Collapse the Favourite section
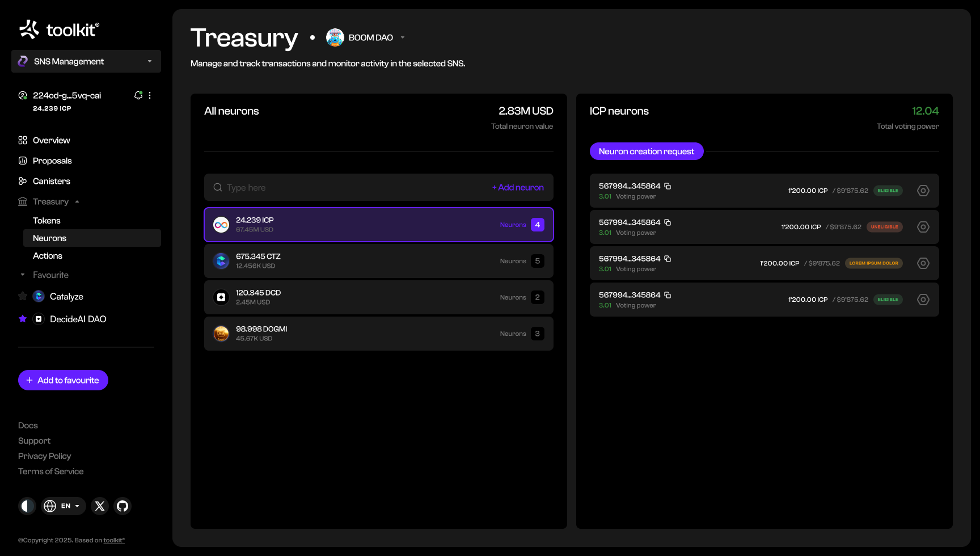Image resolution: width=980 pixels, height=556 pixels. pos(23,275)
